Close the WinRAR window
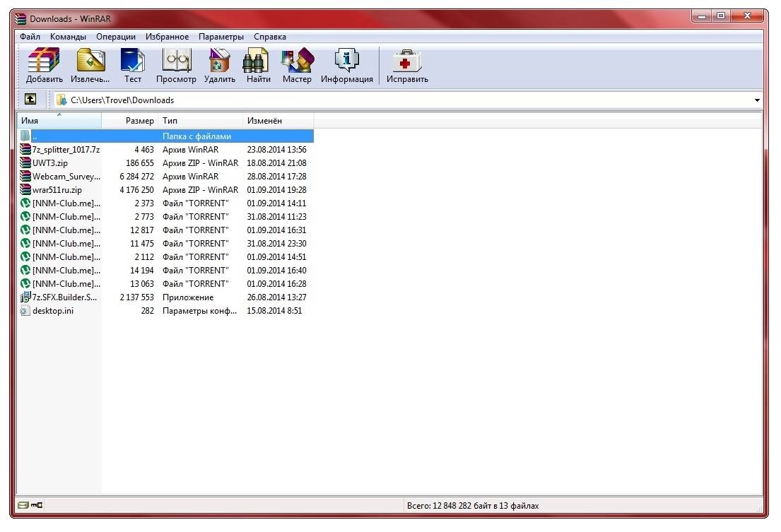The image size is (781, 532). click(x=747, y=16)
